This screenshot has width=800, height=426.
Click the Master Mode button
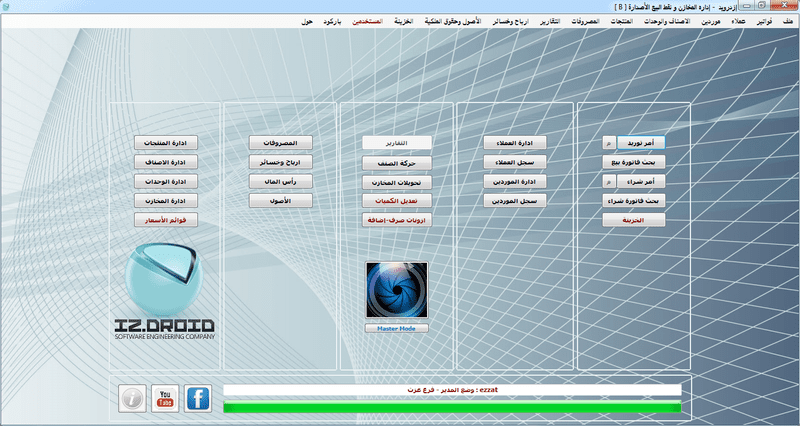(396, 329)
